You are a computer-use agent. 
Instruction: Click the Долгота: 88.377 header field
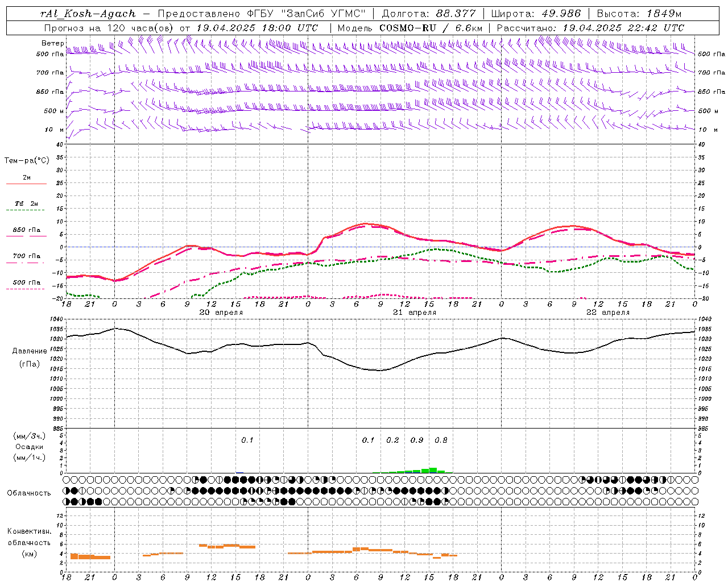(x=428, y=14)
